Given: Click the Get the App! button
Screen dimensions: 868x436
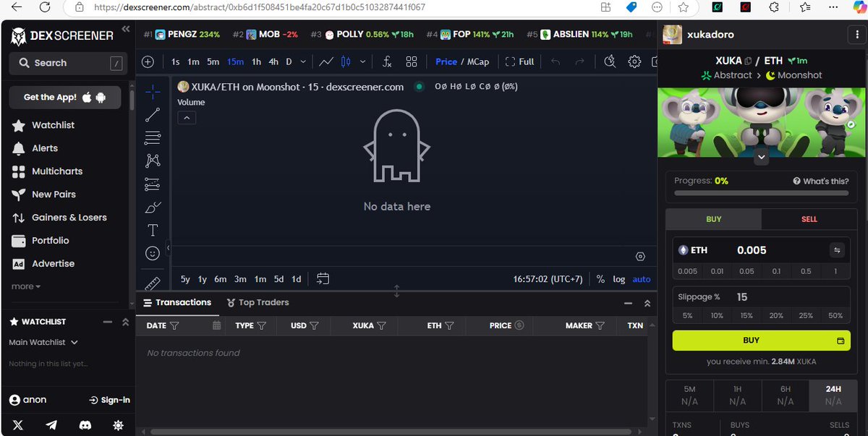Looking at the screenshot, I should [x=65, y=97].
